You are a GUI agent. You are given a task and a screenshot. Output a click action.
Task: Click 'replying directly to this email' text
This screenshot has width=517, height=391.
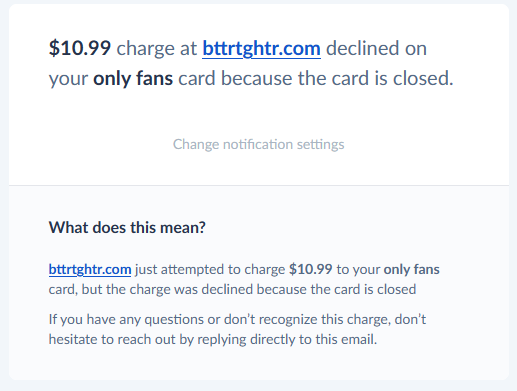[x=286, y=339]
